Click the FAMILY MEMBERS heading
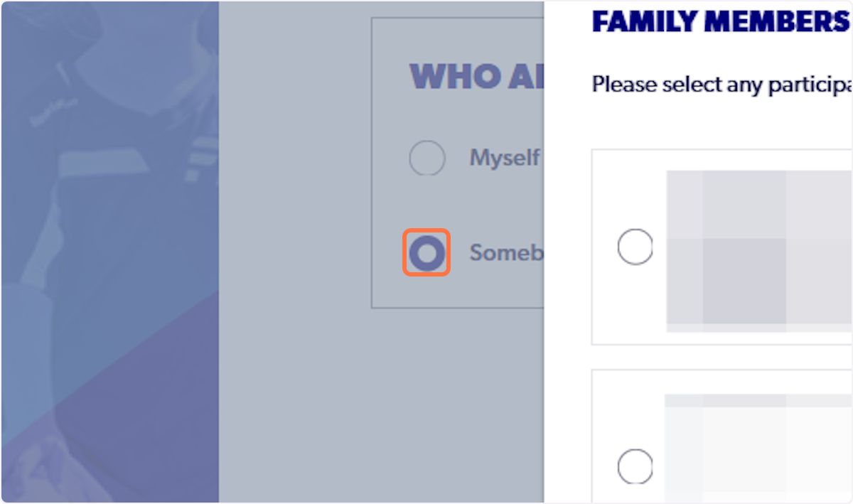853x504 pixels. 718,21
